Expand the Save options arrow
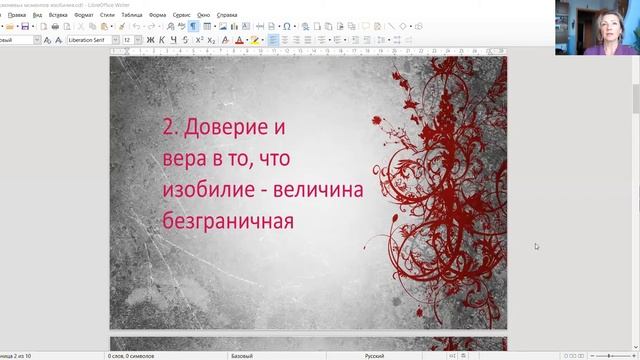 33,27
